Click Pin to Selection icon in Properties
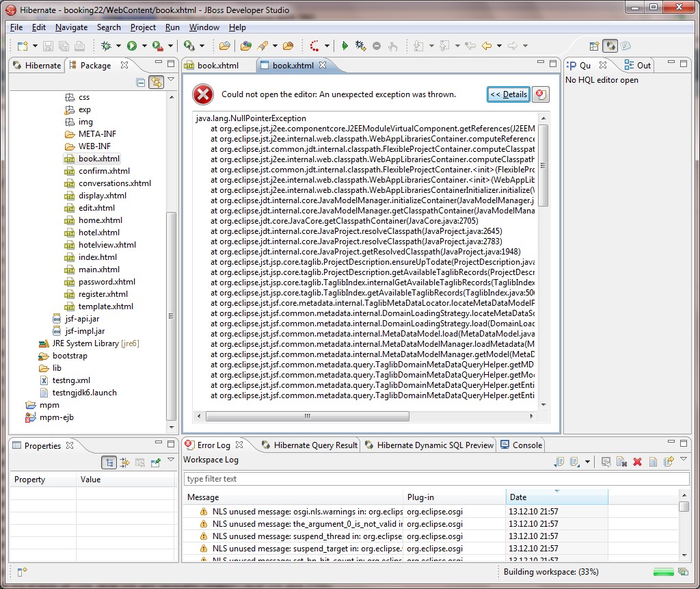700x589 pixels. tap(156, 462)
